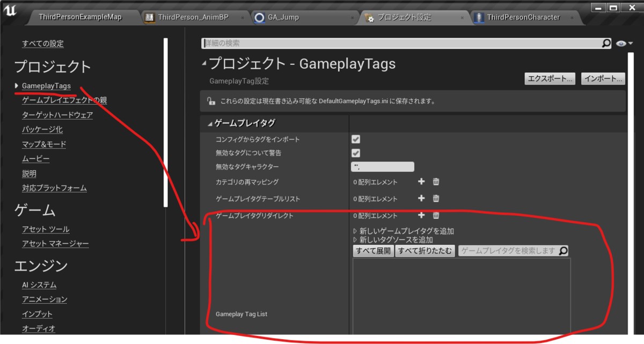Switch to ThirdPersonExampleMap tab
This screenshot has height=344, width=644.
tap(80, 17)
